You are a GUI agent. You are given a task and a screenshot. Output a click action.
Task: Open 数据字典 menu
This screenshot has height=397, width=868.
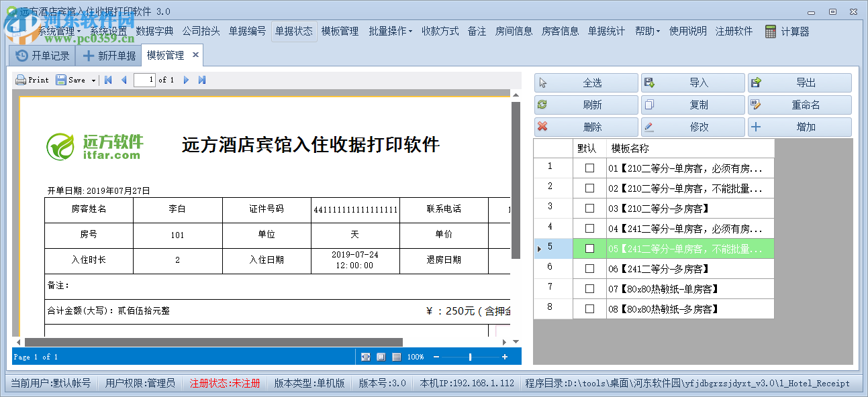[x=154, y=31]
